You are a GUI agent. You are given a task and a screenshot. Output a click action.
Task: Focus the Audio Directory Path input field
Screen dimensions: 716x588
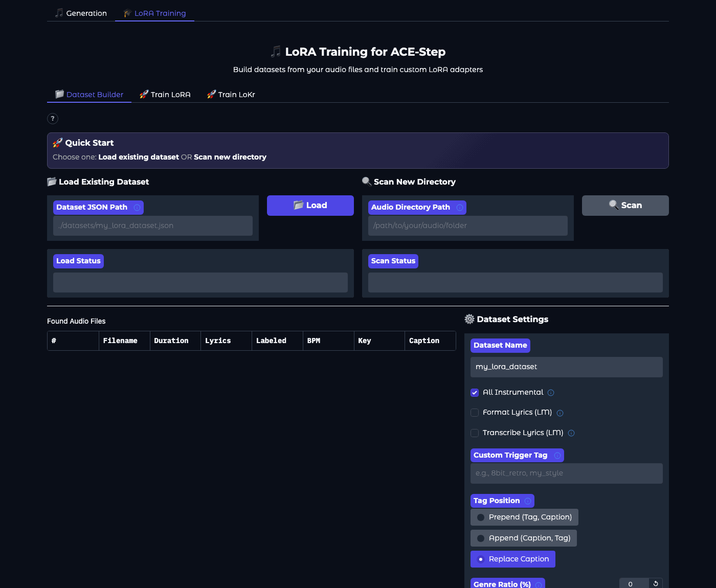point(468,225)
